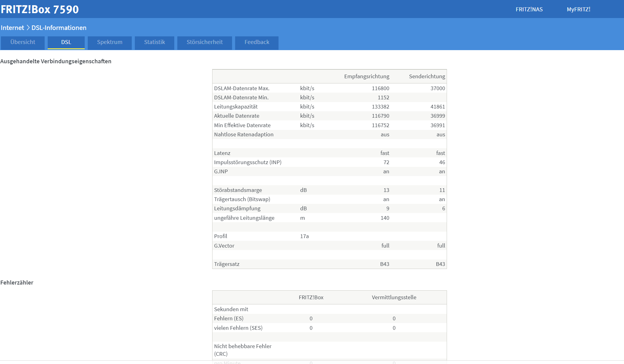Click the DSL-Informationen breadcrumb
The width and height of the screenshot is (624, 364).
[59, 28]
